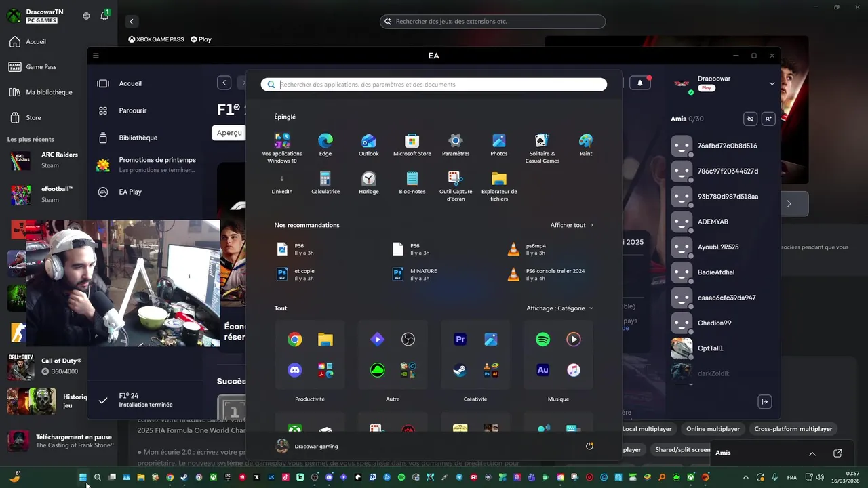Viewport: 868px width, 488px height.
Task: Expand Dracoowar account dropdown in EA
Action: coord(772,83)
